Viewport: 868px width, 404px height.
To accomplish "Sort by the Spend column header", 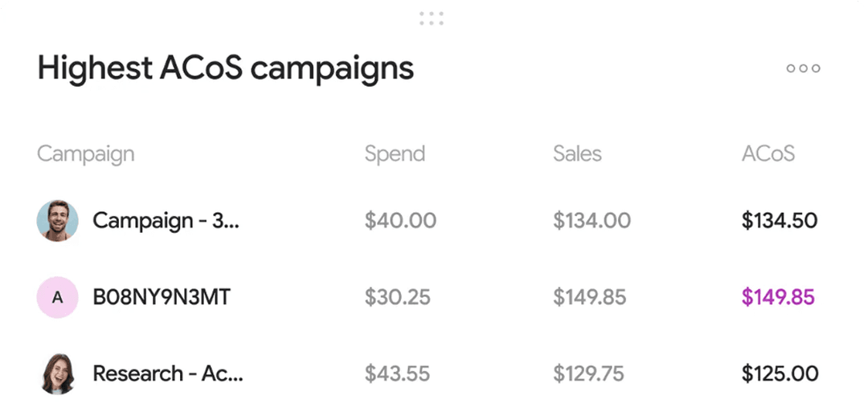I will pos(395,153).
